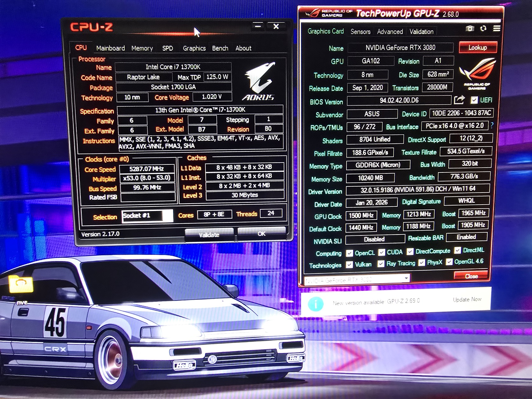Click the Validate button in CPU-Z
The height and width of the screenshot is (399, 532).
click(209, 235)
